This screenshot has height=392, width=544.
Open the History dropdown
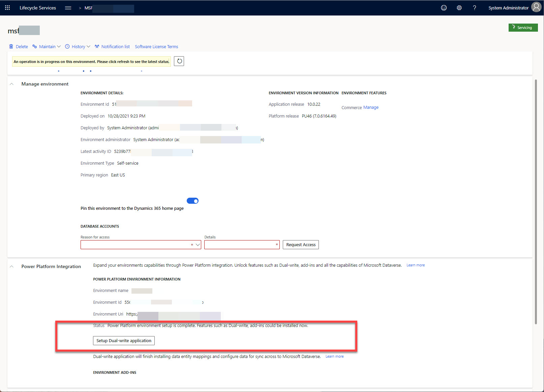point(77,46)
